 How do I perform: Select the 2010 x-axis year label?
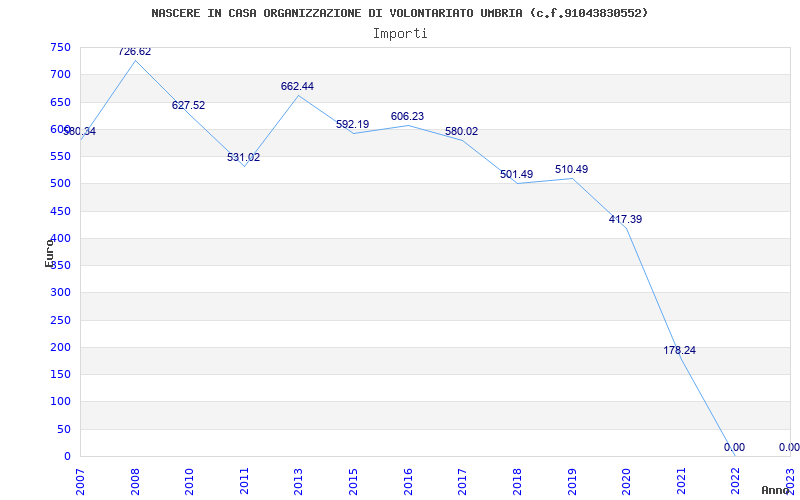point(189,482)
